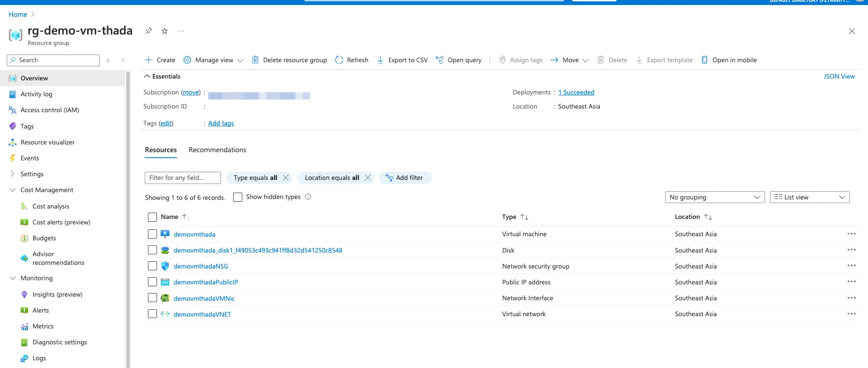The height and width of the screenshot is (368, 868).
Task: Check the box for demovmthadaVNET
Action: (152, 313)
